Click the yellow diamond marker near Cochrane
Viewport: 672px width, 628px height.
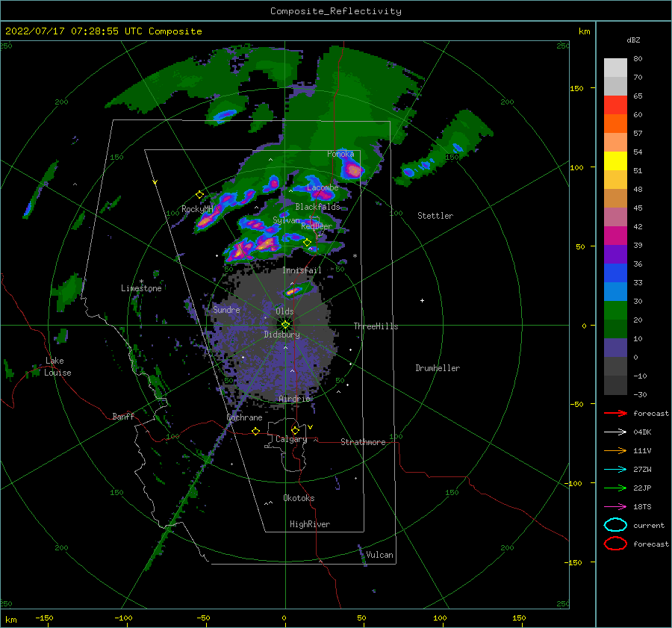255,431
